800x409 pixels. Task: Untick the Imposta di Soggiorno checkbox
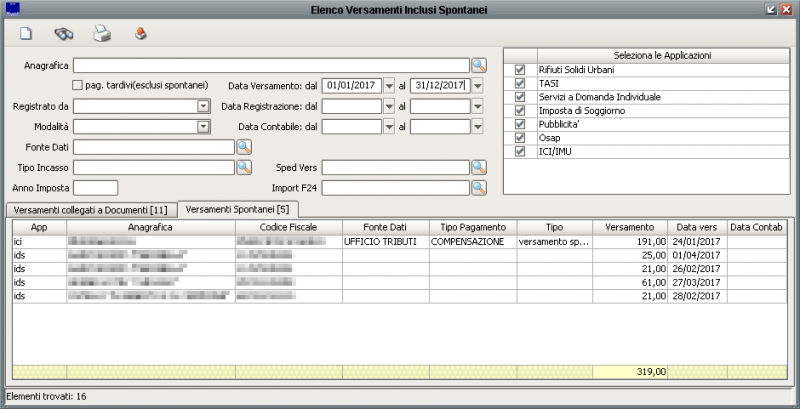point(519,111)
